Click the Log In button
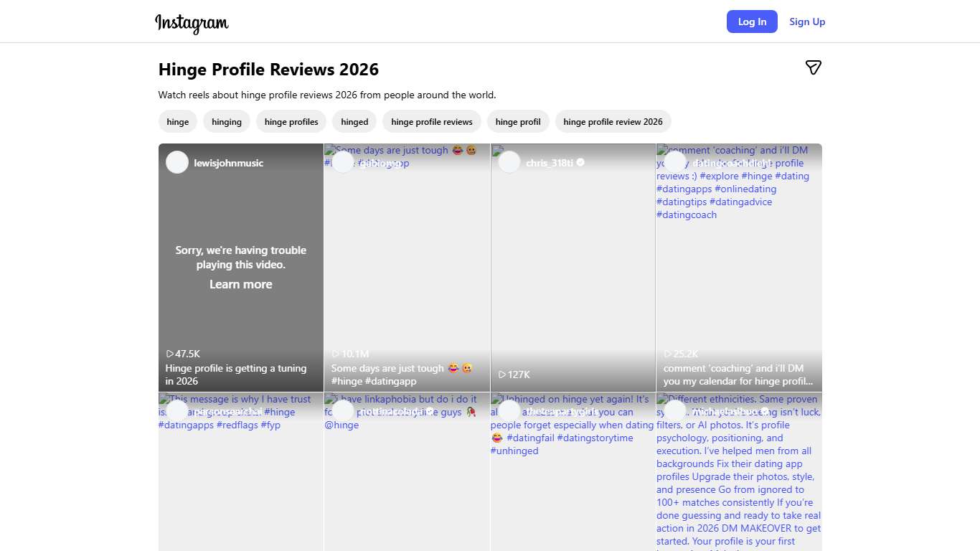Viewport: 980px width, 551px height. coord(752,22)
